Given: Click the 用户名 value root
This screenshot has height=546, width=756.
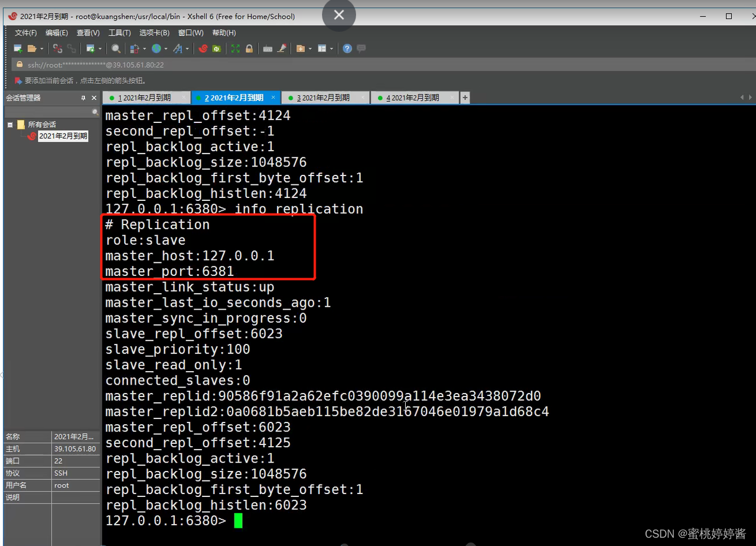Looking at the screenshot, I should point(61,485).
